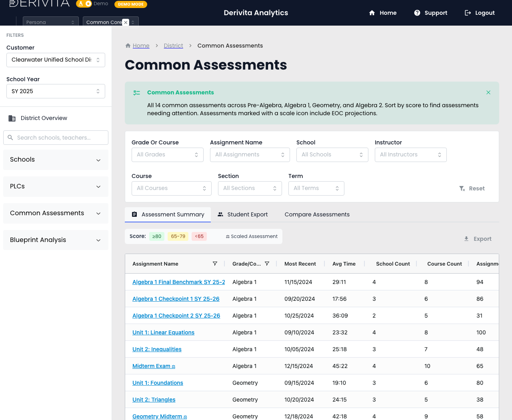This screenshot has height=420, width=512.
Task: Dismiss the Common Assessments info banner
Action: pyautogui.click(x=488, y=92)
